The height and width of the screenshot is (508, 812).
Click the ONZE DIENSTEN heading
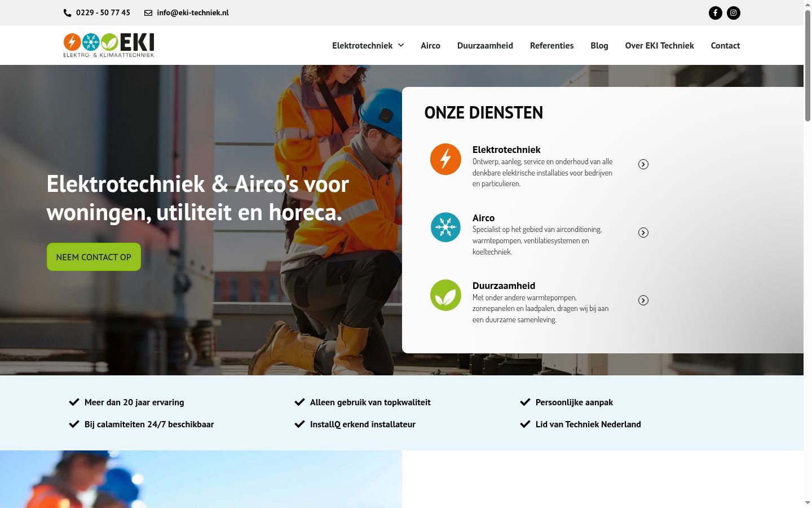pyautogui.click(x=483, y=113)
